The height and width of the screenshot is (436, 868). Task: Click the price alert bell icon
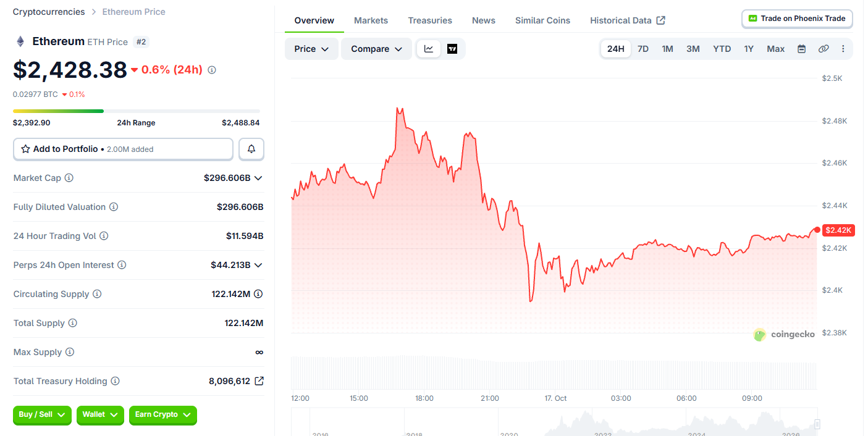pos(251,149)
